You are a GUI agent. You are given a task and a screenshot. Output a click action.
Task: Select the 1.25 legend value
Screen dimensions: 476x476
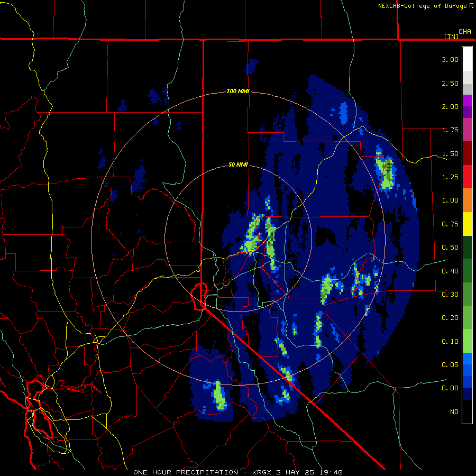point(450,177)
